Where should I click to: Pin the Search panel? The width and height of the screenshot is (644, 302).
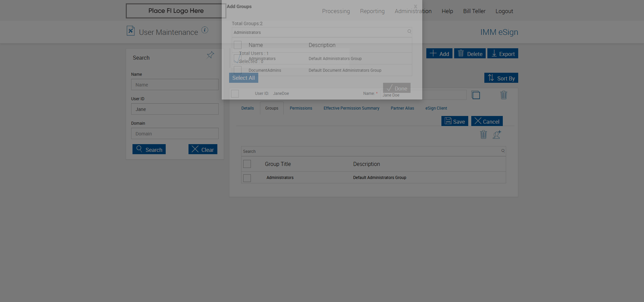210,55
